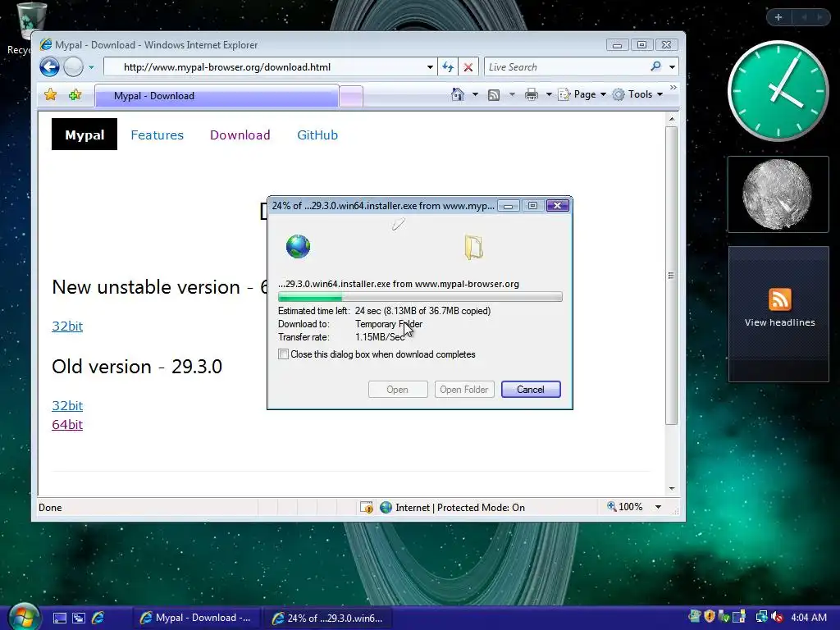Click the sidebar analog clock gadget

click(778, 91)
